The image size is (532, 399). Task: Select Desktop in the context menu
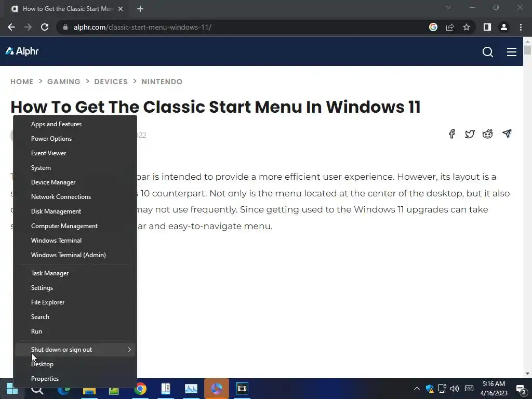point(75,364)
